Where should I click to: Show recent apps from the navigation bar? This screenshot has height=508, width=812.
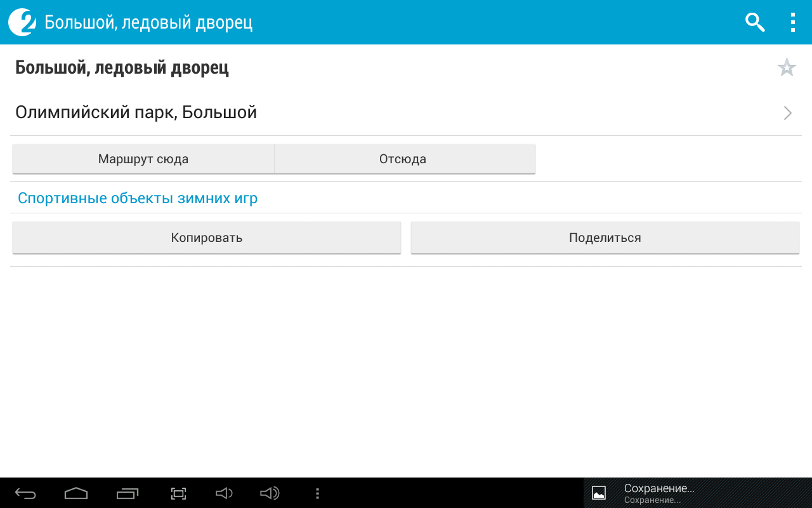[128, 493]
